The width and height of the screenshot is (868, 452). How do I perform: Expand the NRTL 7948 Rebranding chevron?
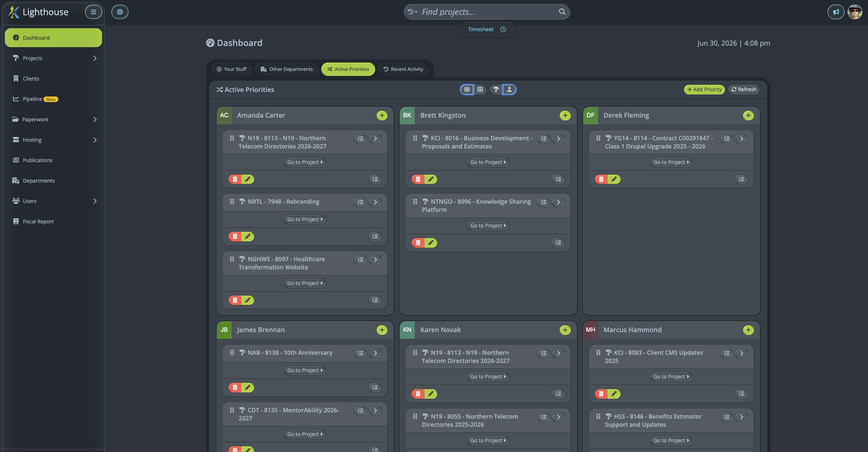click(375, 202)
